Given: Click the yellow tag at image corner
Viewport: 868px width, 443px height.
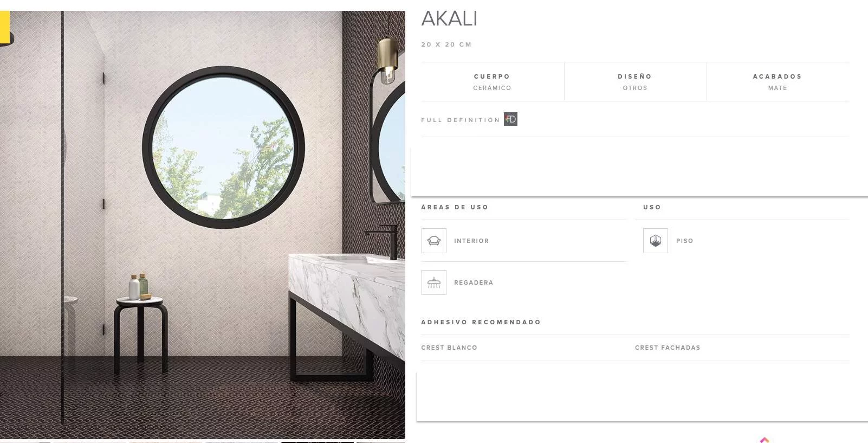Looking at the screenshot, I should coord(5,27).
